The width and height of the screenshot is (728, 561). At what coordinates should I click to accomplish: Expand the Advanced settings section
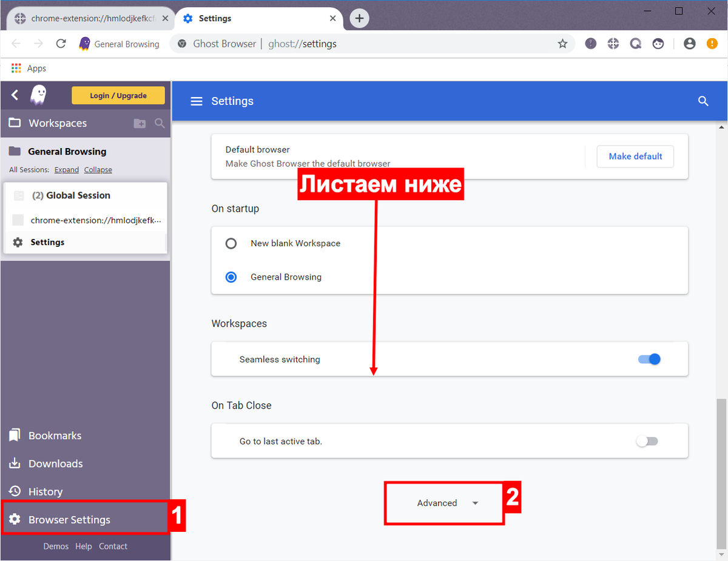[448, 503]
